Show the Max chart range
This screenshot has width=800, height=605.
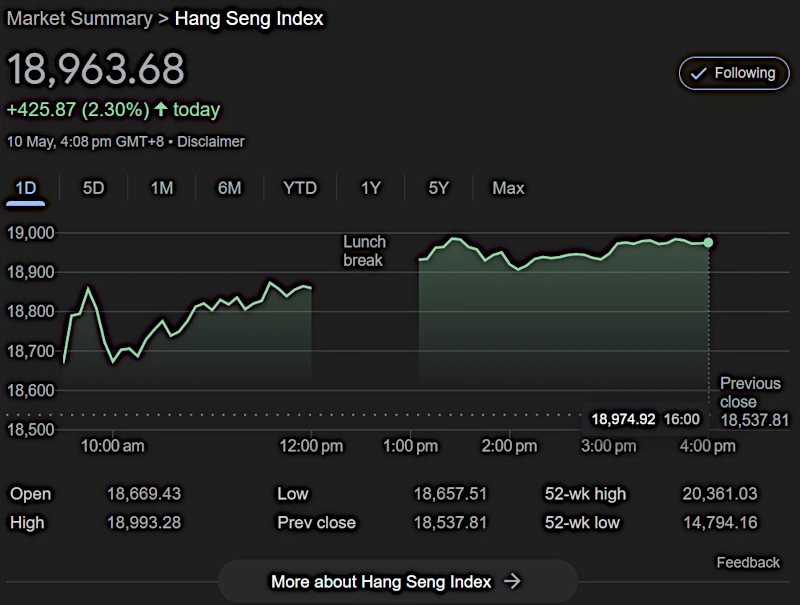(x=508, y=188)
